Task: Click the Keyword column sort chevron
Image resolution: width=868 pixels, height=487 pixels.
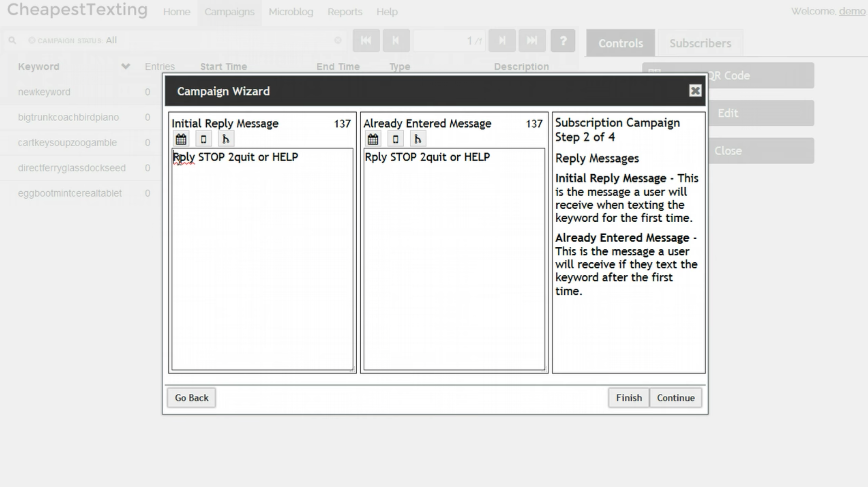Action: [x=125, y=66]
